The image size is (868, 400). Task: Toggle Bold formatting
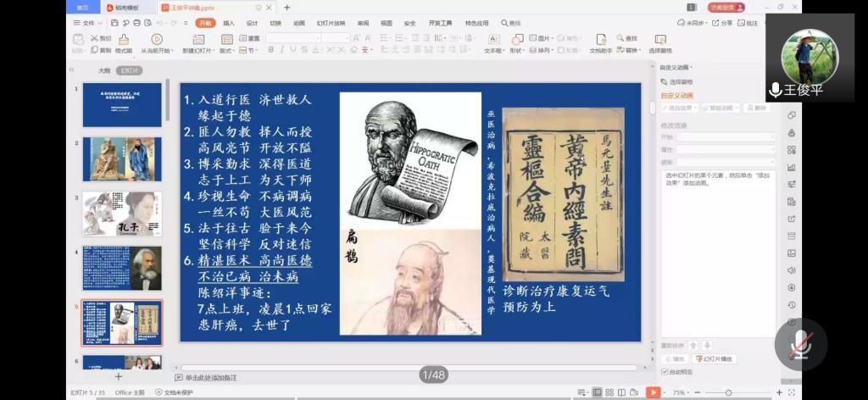coord(270,50)
